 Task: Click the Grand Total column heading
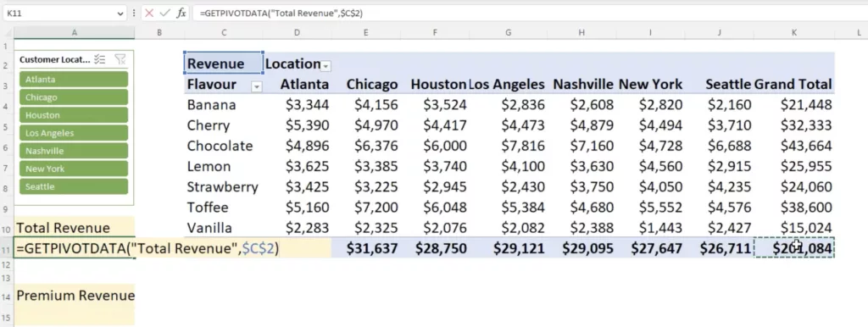(x=793, y=84)
